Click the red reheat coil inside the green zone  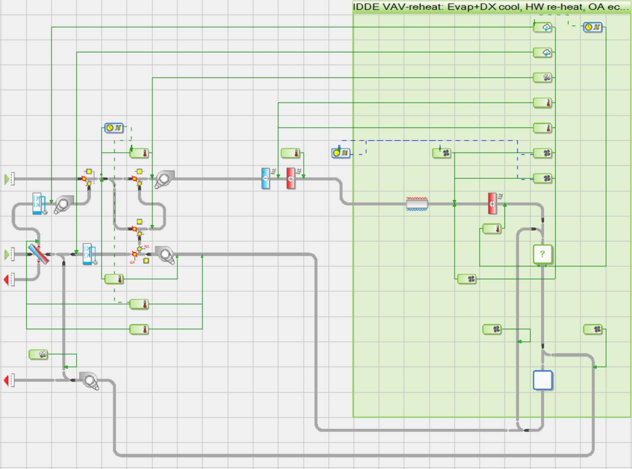coord(492,203)
